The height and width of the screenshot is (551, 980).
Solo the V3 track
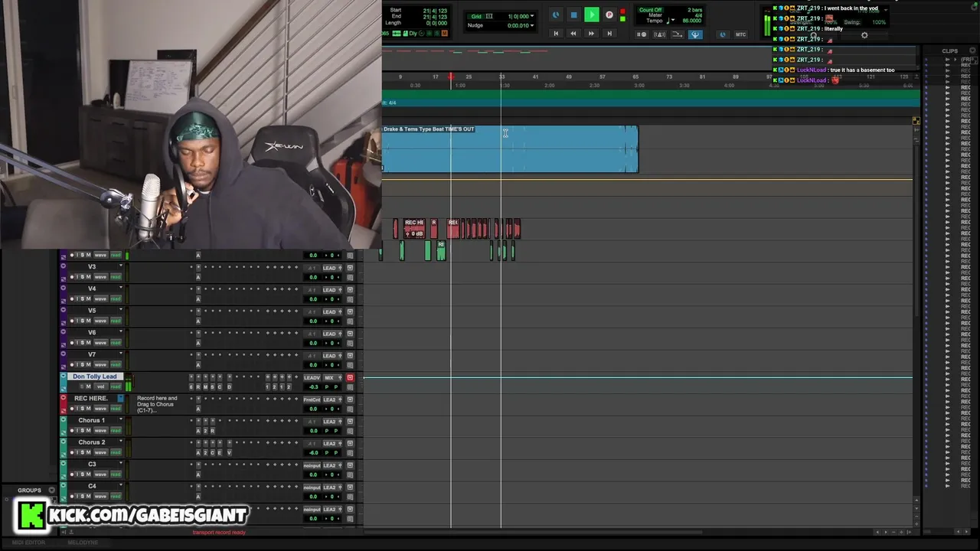pyautogui.click(x=83, y=277)
